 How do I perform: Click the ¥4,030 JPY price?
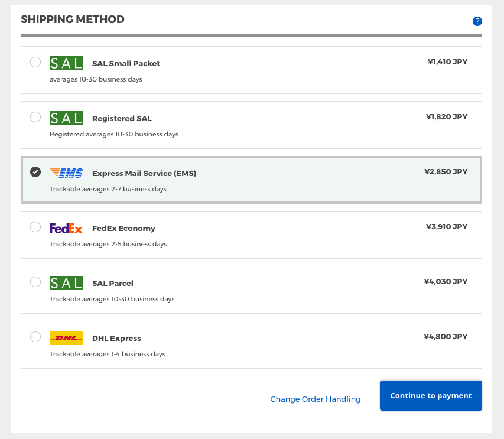tap(446, 281)
